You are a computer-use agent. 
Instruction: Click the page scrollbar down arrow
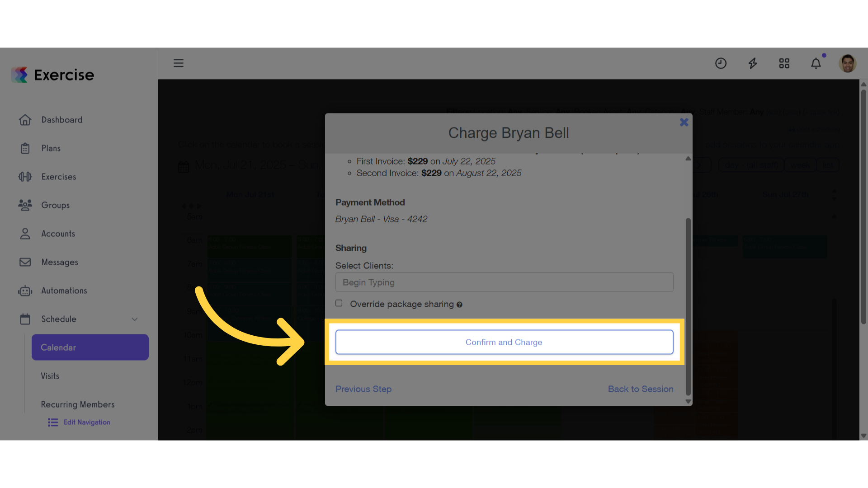[x=863, y=436]
